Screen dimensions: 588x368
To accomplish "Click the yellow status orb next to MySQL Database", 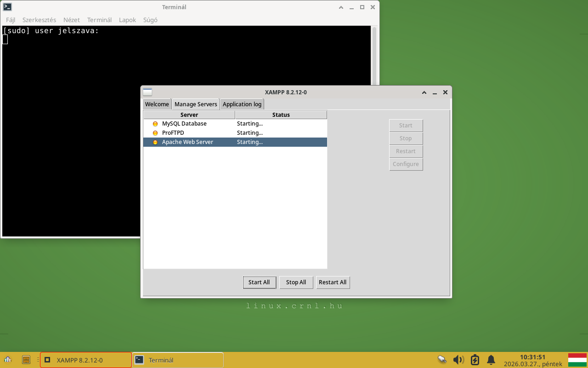I will click(x=155, y=123).
